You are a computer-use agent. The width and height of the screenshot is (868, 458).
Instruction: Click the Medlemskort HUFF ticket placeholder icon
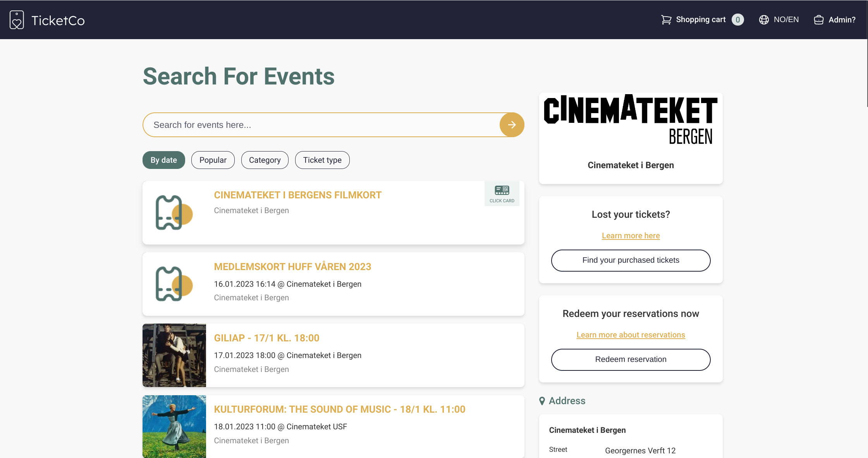pos(174,284)
